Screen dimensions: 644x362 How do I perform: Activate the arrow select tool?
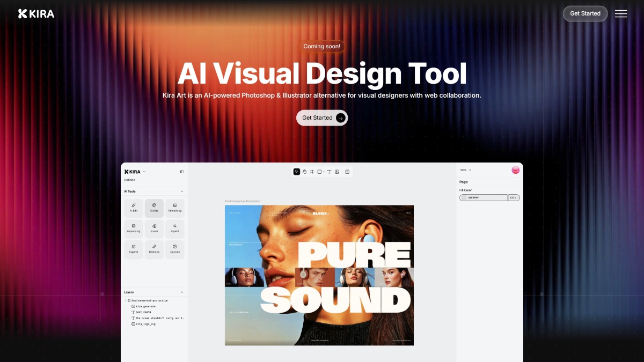point(297,172)
